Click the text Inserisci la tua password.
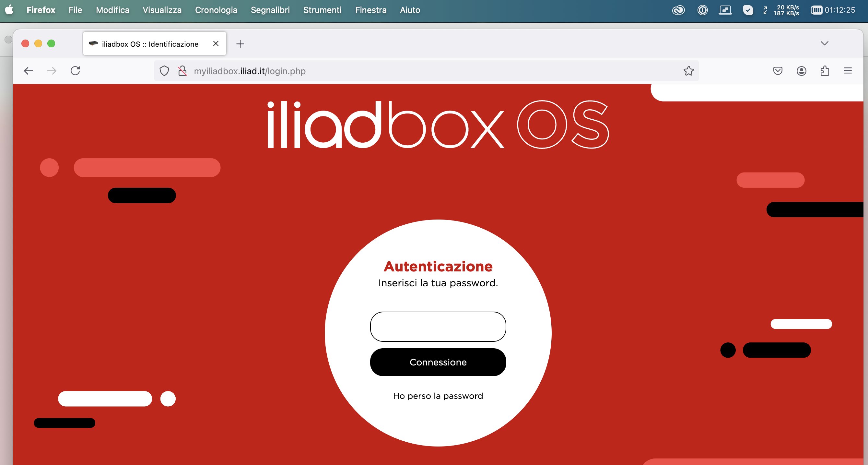The width and height of the screenshot is (868, 465). click(x=438, y=283)
